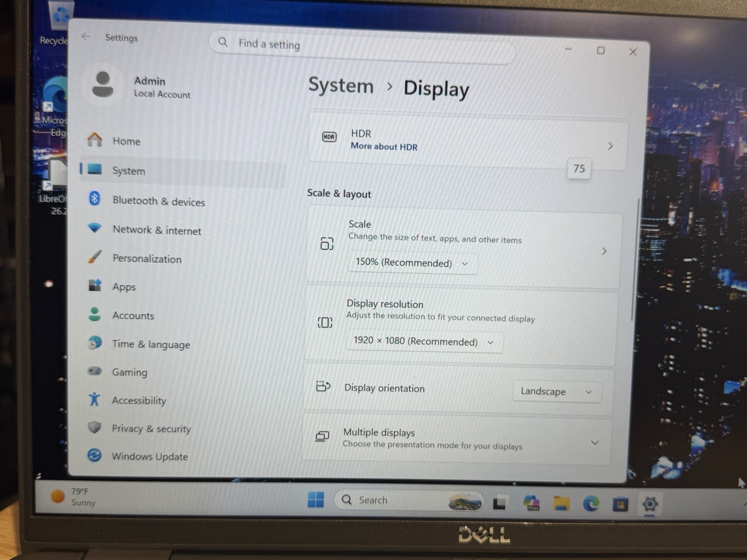The height and width of the screenshot is (560, 747).
Task: Click the Multiple displays icon
Action: pyautogui.click(x=322, y=436)
